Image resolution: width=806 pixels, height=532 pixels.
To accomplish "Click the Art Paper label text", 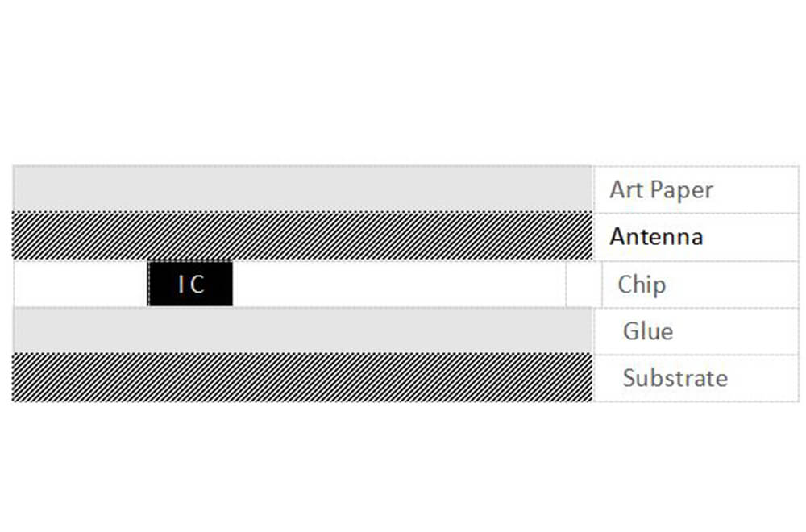I will click(x=661, y=190).
